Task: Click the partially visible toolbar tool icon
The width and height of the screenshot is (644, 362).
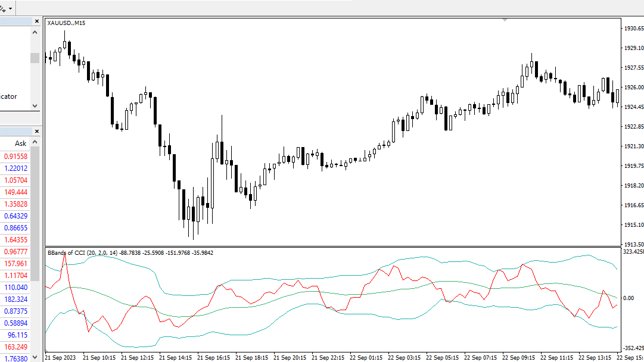Action: point(2,8)
